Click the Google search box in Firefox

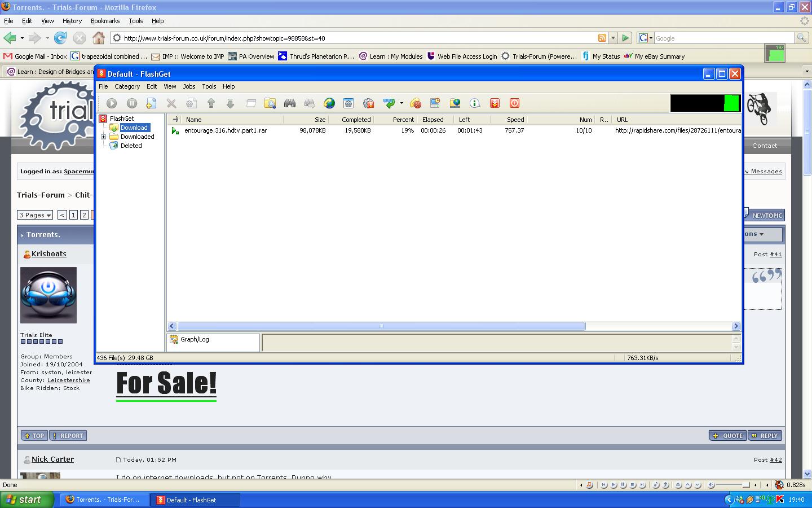coord(724,38)
